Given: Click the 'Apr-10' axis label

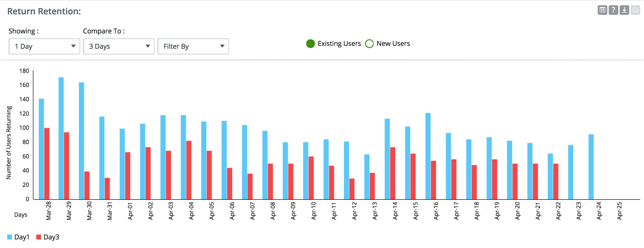Looking at the screenshot, I should coord(313,211).
